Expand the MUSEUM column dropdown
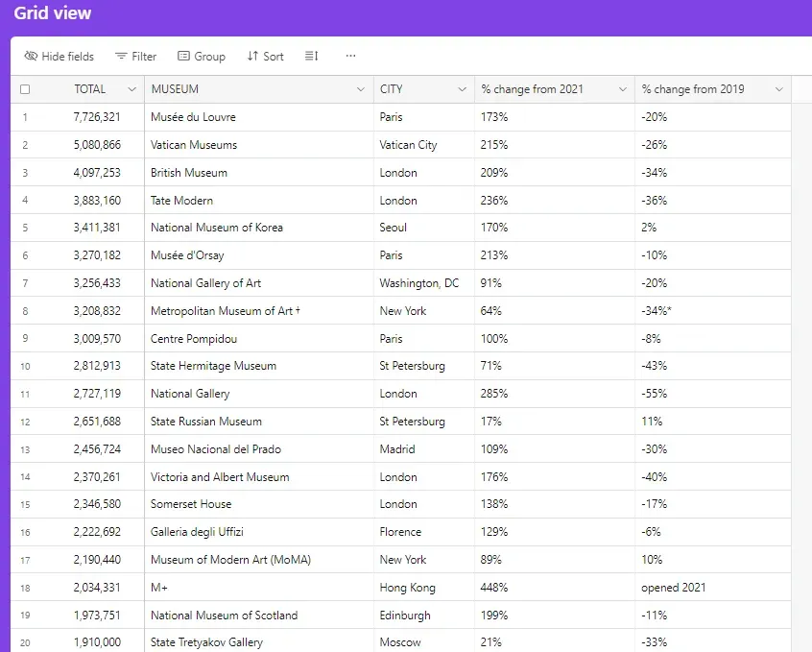 361,89
